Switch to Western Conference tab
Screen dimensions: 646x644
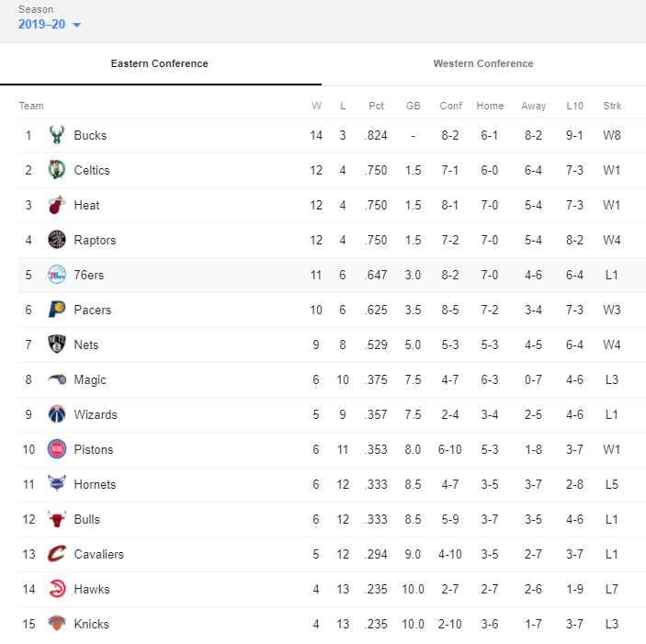click(x=483, y=63)
